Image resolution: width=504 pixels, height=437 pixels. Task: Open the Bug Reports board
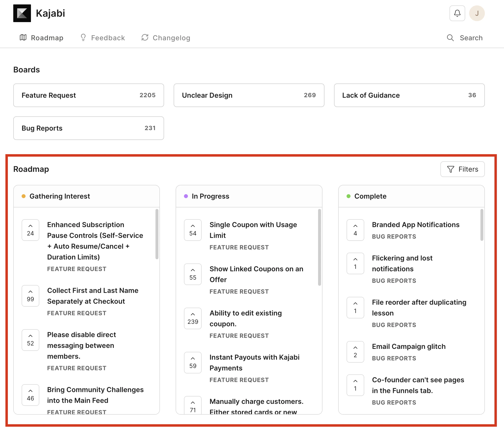pyautogui.click(x=89, y=128)
